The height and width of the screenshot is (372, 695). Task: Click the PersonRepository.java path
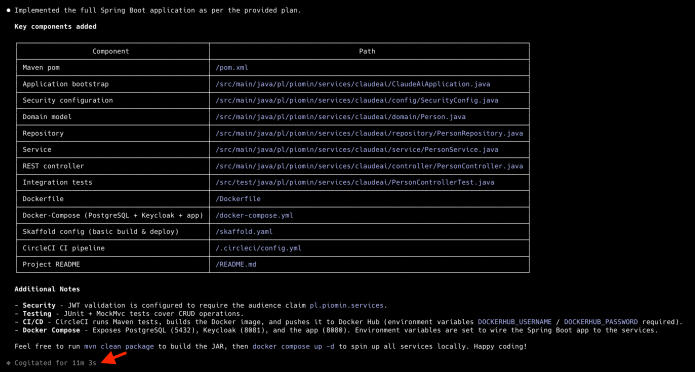click(369, 133)
